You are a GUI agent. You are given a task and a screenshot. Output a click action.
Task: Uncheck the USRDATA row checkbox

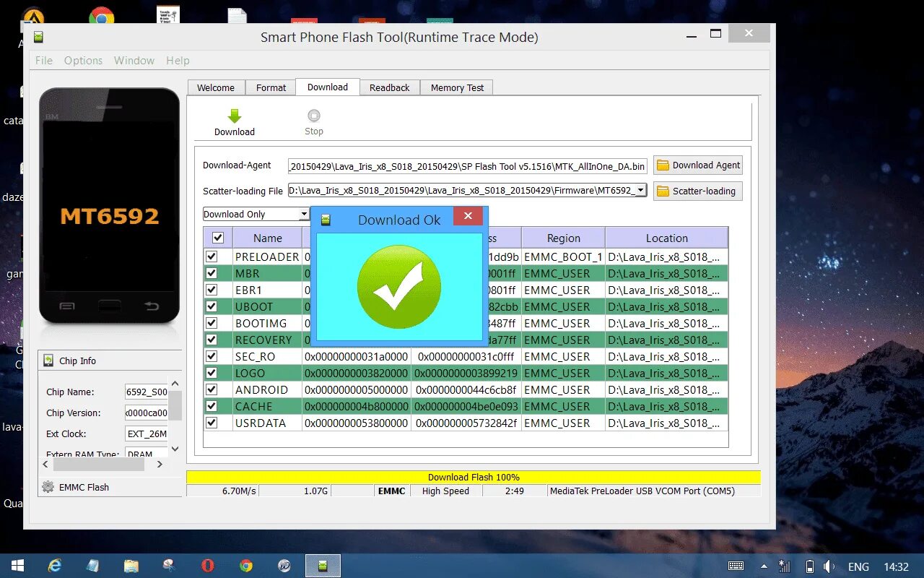212,423
